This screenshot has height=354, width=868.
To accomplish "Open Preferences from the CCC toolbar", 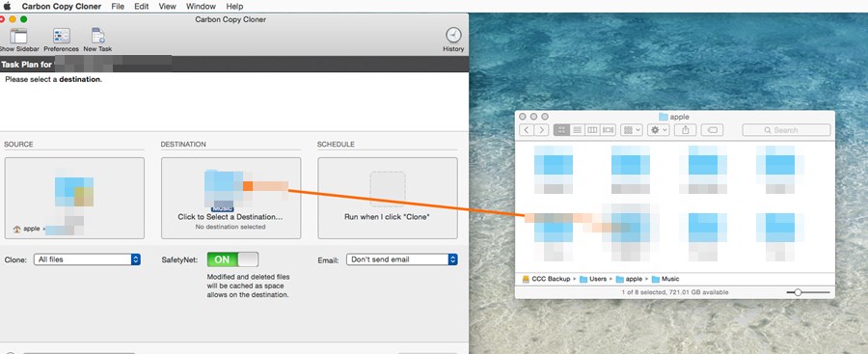I will (x=62, y=37).
